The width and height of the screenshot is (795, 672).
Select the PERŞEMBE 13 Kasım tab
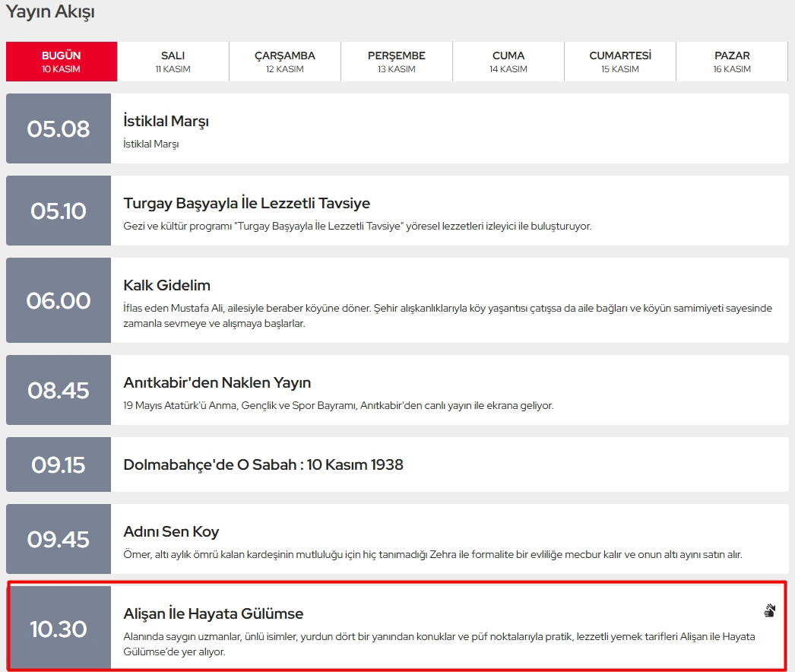[x=397, y=62]
